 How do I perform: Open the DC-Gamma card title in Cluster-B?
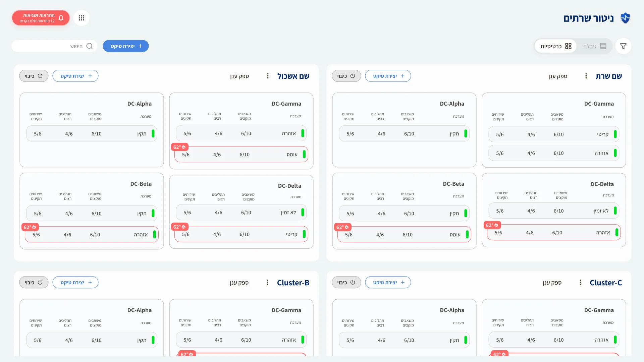286,310
